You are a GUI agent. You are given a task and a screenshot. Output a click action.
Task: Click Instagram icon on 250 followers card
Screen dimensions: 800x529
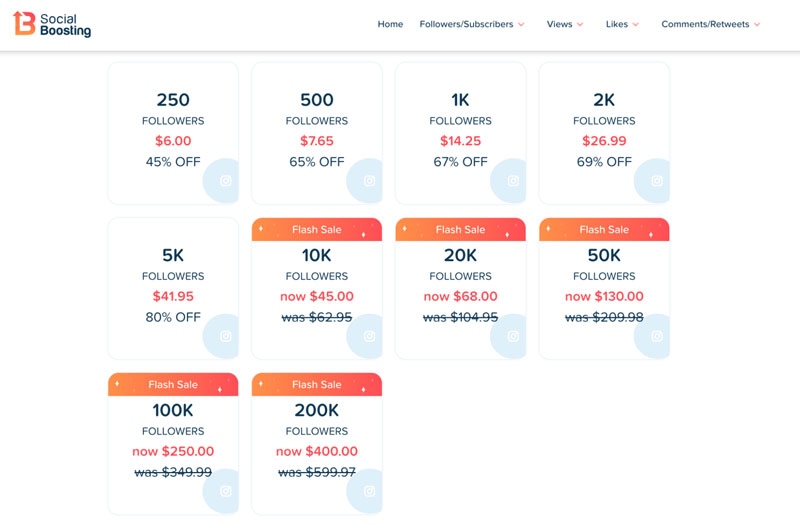(225, 181)
